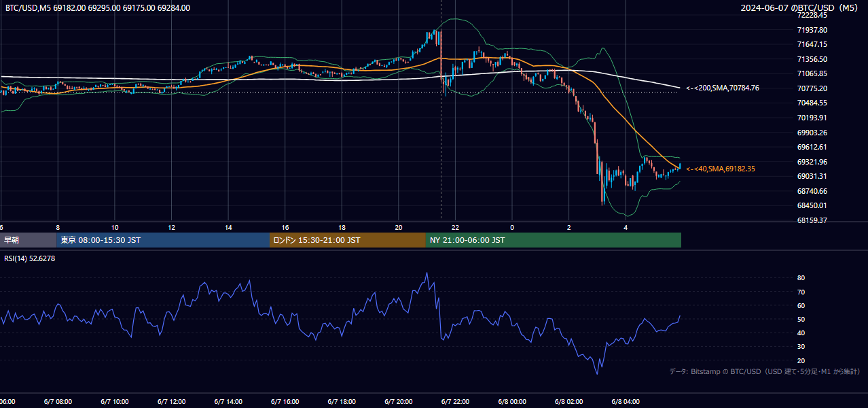Click bottom time label 6/7 08:00
This screenshot has width=868, height=408.
coord(58,402)
